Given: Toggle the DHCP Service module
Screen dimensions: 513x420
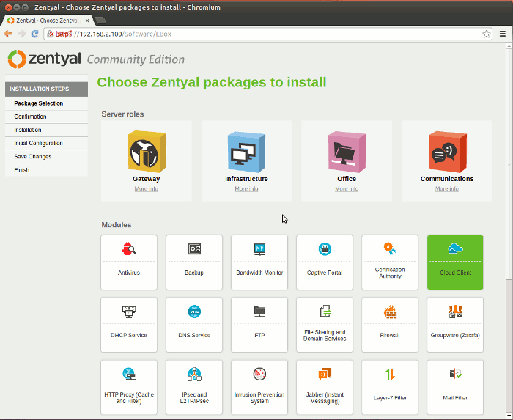Looking at the screenshot, I should [x=129, y=325].
